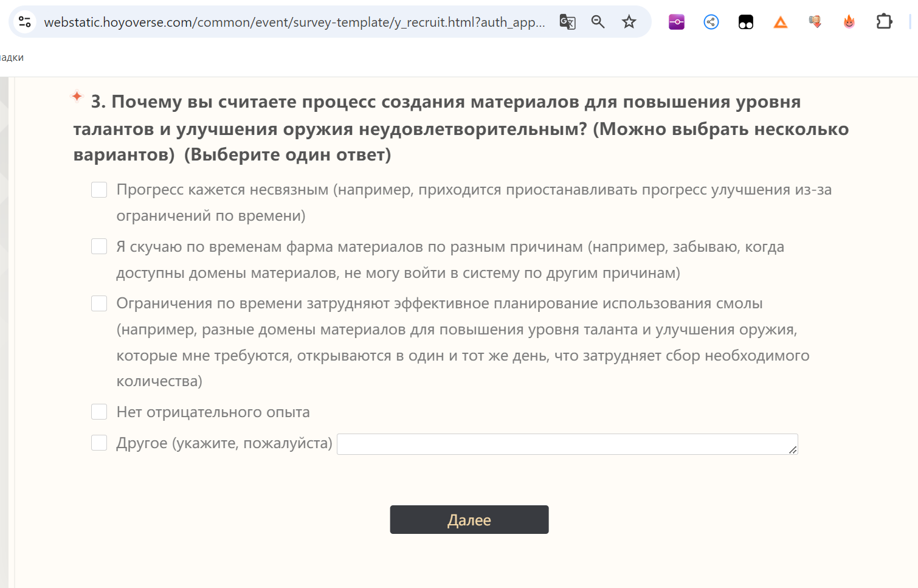Viewport: 918px width, 588px height.
Task: Click the zoom magnifier icon in address bar
Action: coord(598,22)
